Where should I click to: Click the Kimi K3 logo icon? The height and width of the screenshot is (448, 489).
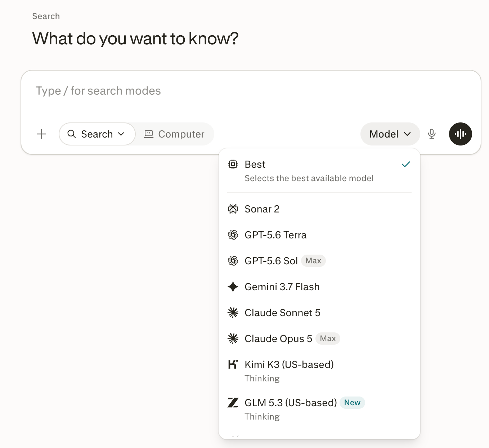[x=233, y=364]
